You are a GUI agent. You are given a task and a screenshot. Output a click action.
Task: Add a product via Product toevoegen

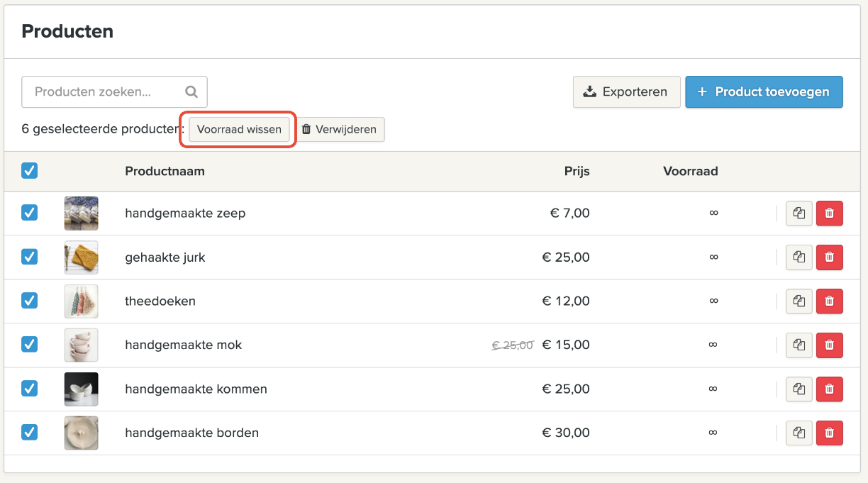point(764,92)
